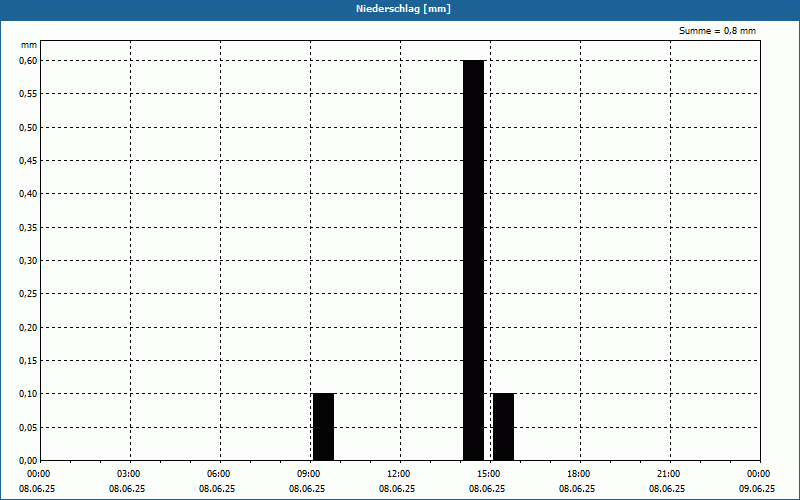The width and height of the screenshot is (800, 500).
Task: Click the 0,40 y-axis label
Action: click(x=28, y=194)
